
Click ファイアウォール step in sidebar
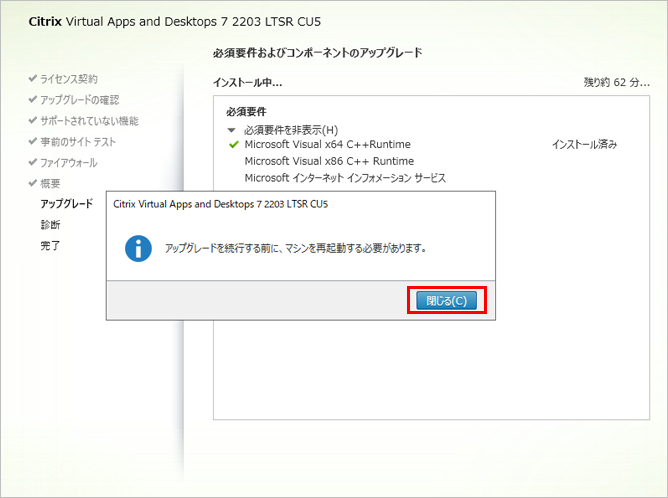69,162
